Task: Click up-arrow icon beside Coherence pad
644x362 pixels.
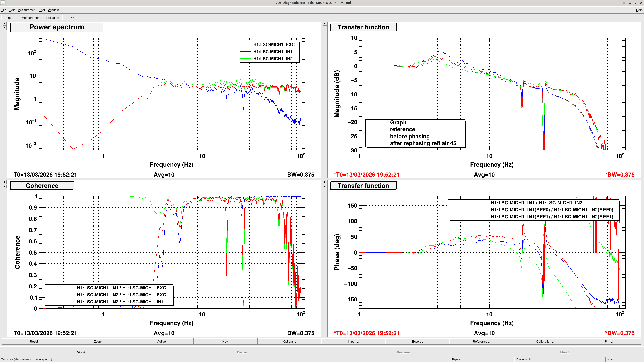Action: (x=4, y=186)
